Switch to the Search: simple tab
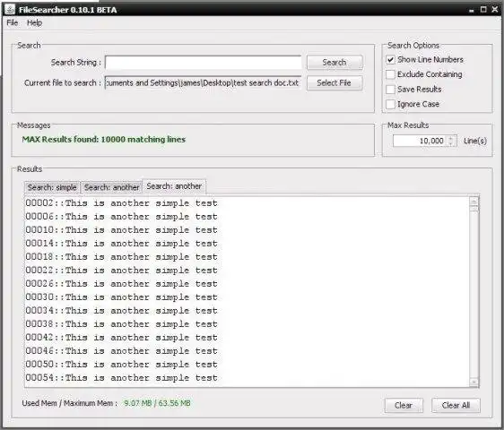Image resolution: width=504 pixels, height=430 pixels. [x=52, y=187]
